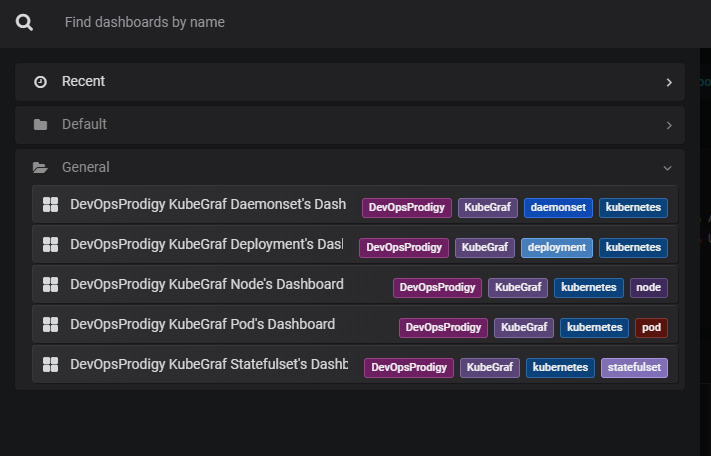
Task: Click the Daemonset's Dashboard grid icon
Action: click(x=51, y=205)
